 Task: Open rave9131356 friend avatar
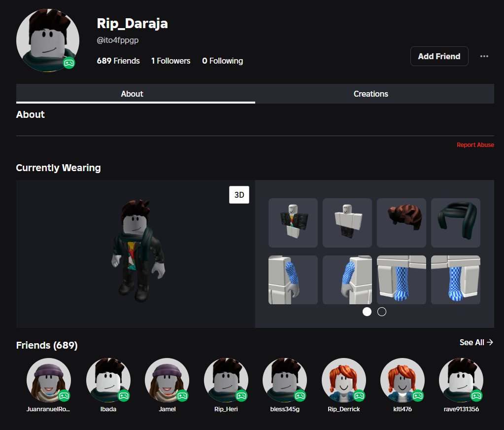point(461,380)
